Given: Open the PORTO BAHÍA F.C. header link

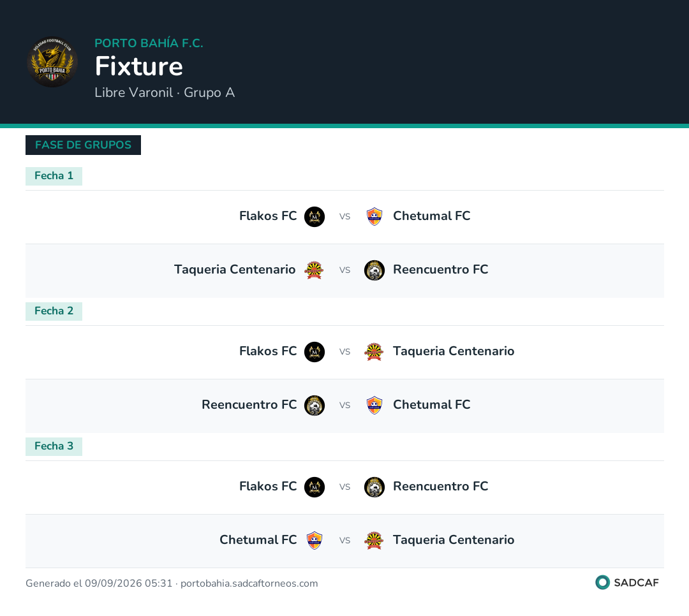Looking at the screenshot, I should click(149, 43).
